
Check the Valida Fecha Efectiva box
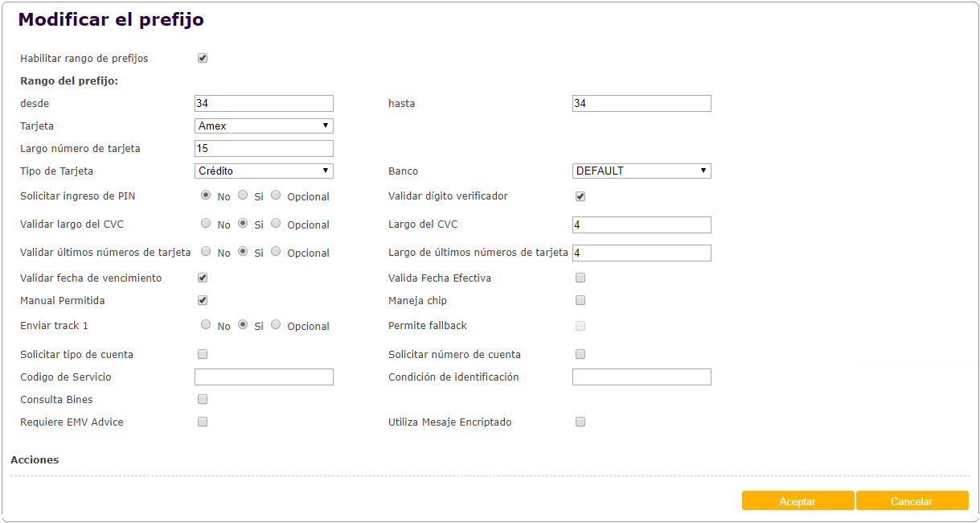click(580, 278)
